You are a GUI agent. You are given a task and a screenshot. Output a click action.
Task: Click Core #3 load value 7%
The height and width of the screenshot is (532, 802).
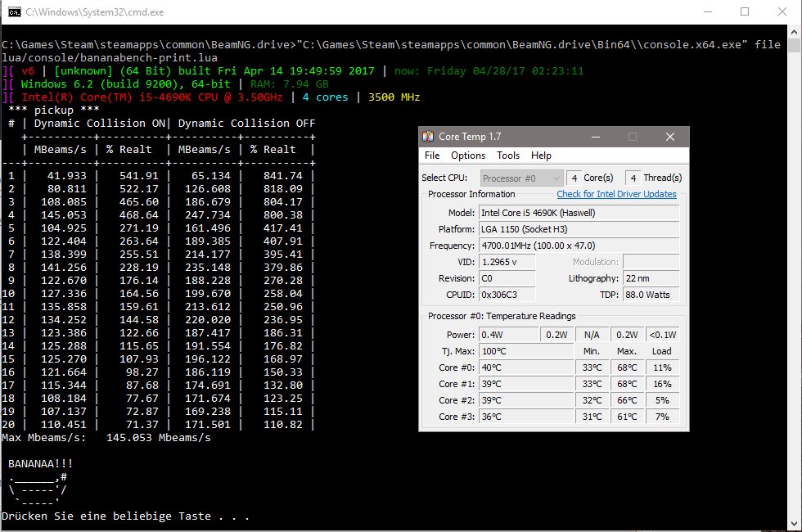click(x=662, y=417)
